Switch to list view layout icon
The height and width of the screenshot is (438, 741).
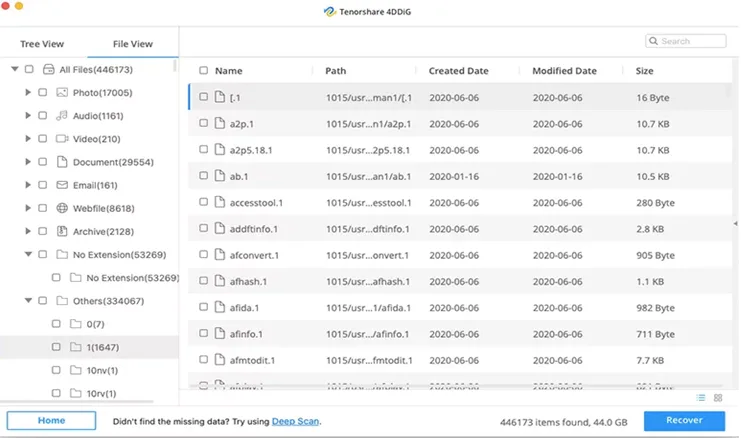701,398
